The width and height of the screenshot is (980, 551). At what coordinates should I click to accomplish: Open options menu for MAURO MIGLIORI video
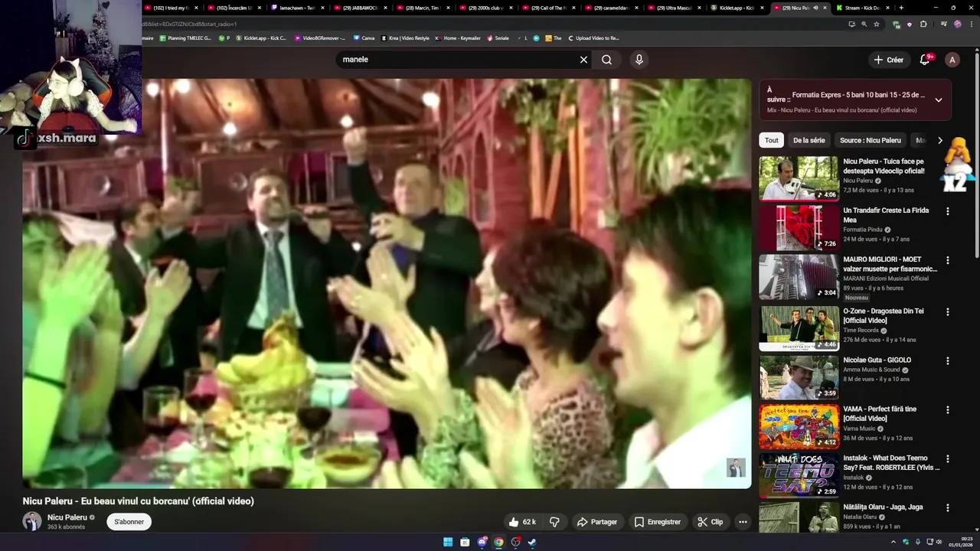pos(948,260)
